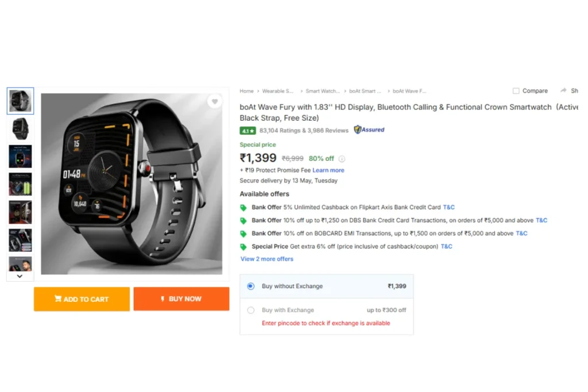Click green tag icon beside DBS Bank offer
Image resolution: width=588 pixels, height=392 pixels.
point(243,221)
